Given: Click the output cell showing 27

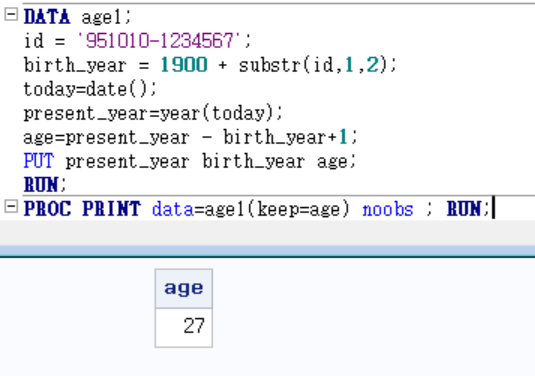Looking at the screenshot, I should click(184, 328).
